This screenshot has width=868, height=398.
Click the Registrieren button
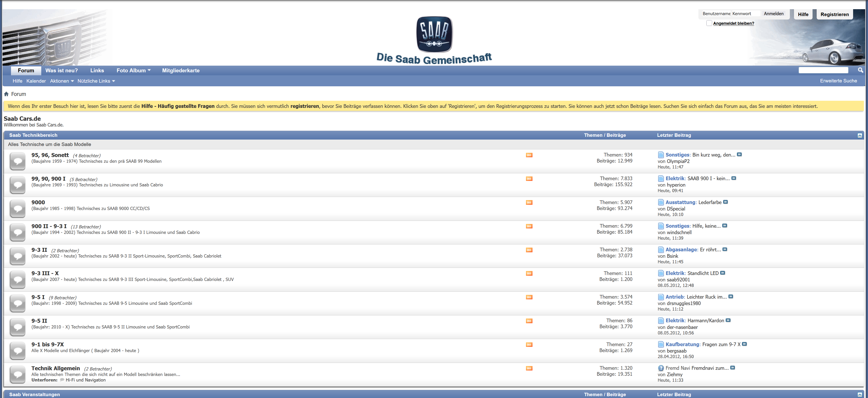click(x=834, y=14)
